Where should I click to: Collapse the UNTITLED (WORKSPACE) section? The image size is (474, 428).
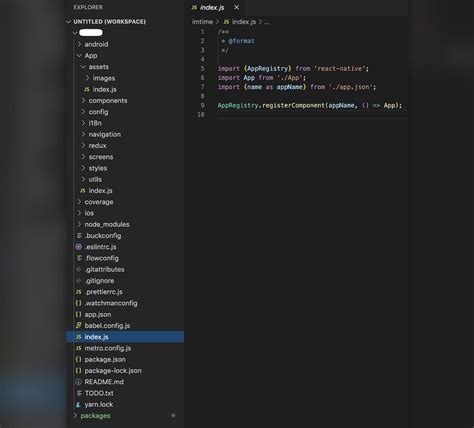tap(106, 22)
